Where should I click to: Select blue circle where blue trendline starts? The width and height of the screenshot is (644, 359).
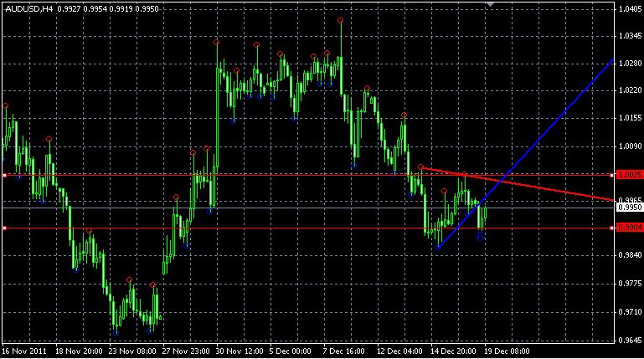pos(437,248)
